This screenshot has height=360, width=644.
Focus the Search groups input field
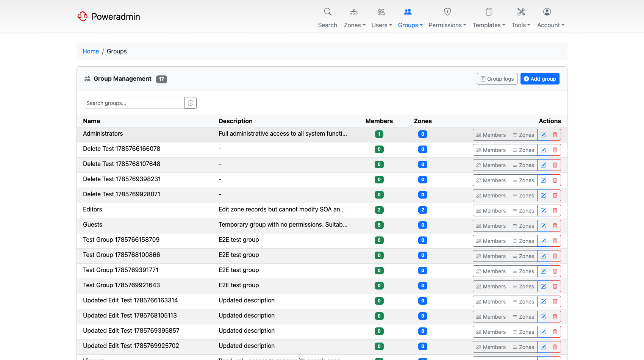134,103
